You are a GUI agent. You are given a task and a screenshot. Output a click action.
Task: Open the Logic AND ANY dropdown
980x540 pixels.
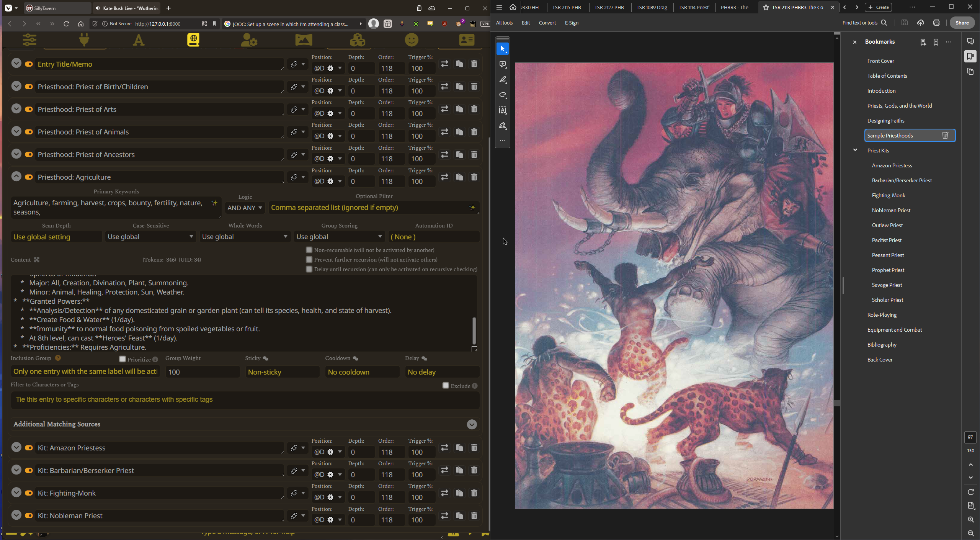pyautogui.click(x=245, y=208)
